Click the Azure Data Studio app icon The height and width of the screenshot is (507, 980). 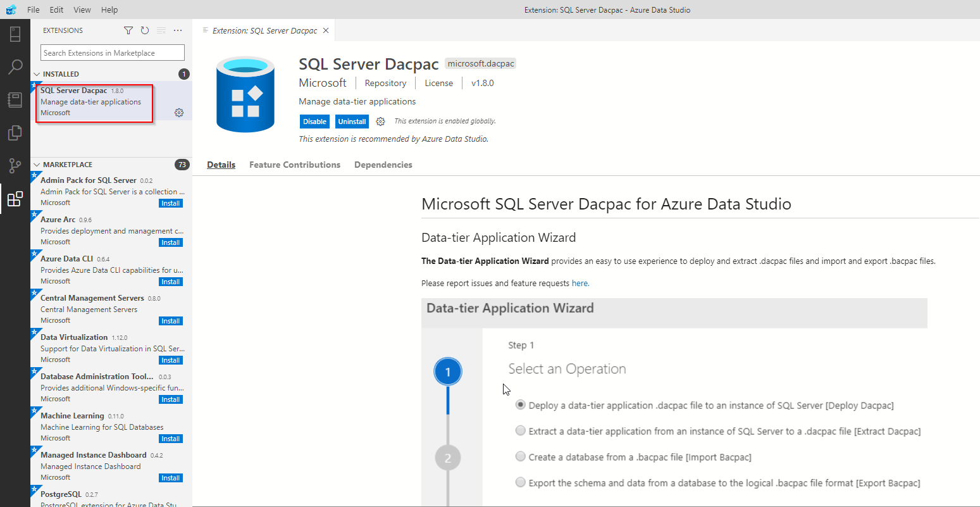pyautogui.click(x=11, y=9)
